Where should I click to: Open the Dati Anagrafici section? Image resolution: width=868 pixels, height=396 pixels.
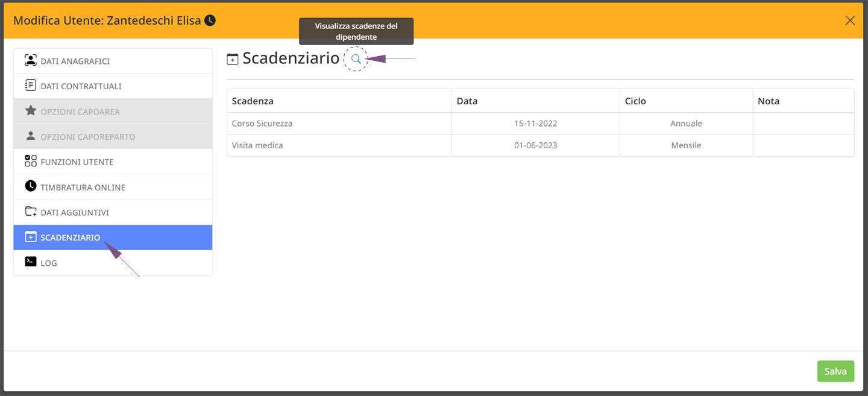113,61
